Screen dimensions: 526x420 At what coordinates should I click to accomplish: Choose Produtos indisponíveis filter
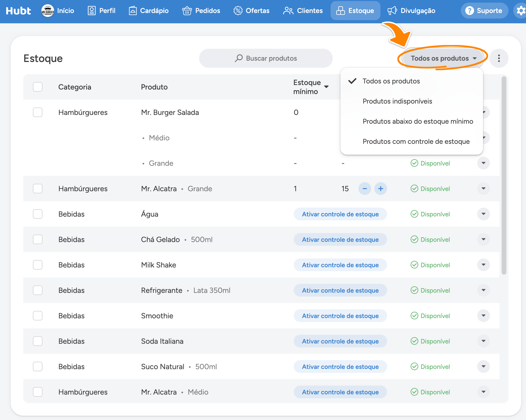tap(411, 101)
